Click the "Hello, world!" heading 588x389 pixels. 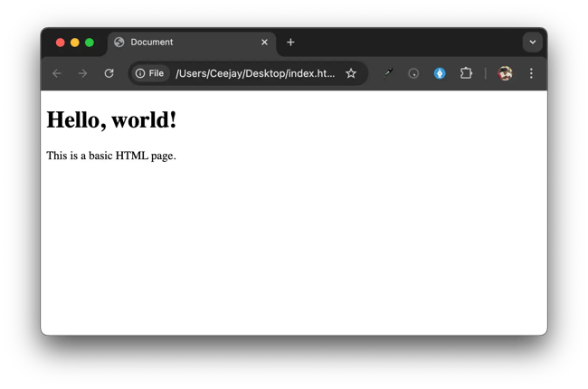(x=111, y=119)
